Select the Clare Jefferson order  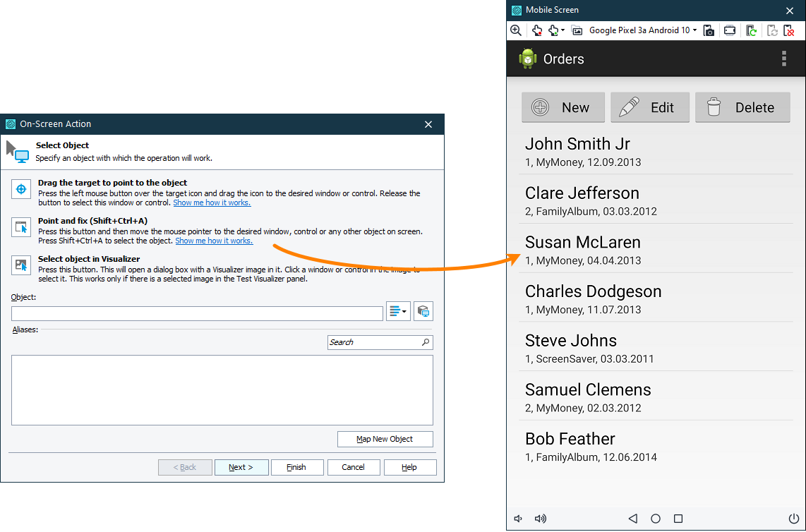click(656, 200)
